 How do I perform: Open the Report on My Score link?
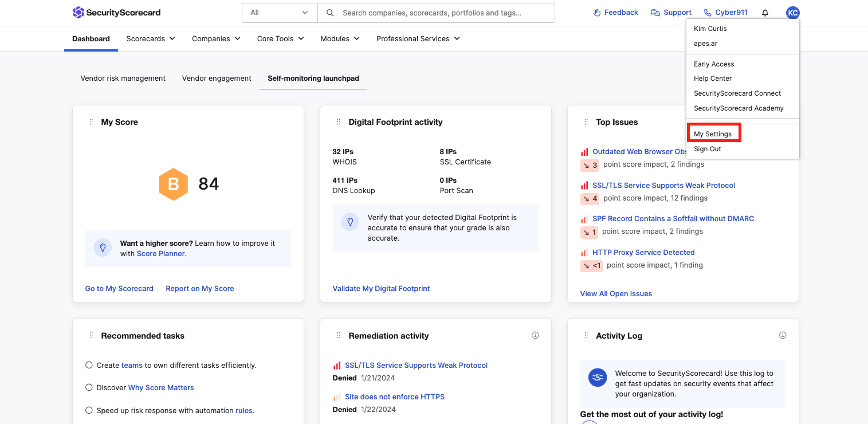200,288
